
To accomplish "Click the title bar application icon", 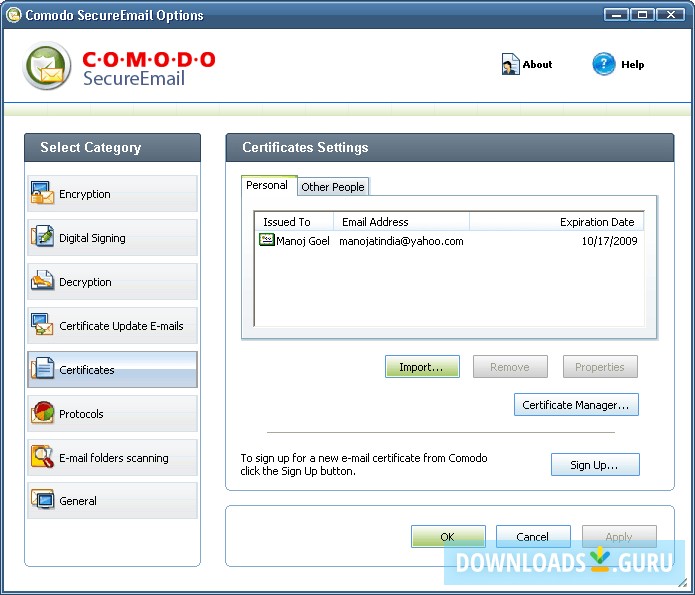I will pos(14,15).
